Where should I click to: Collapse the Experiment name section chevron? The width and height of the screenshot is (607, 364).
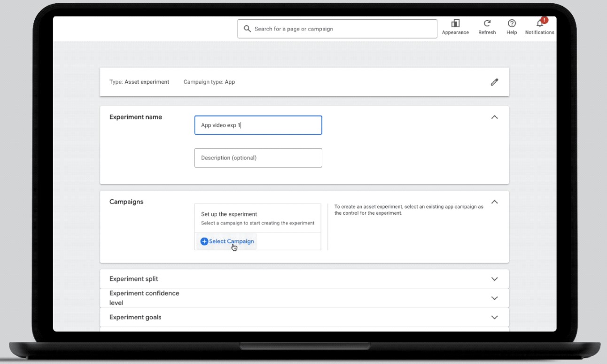coord(494,117)
